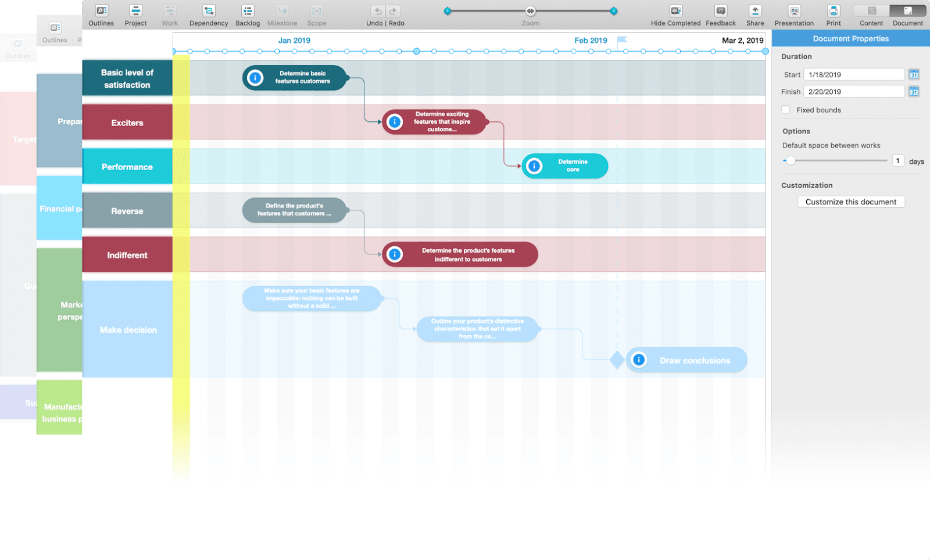Viewport: 930px width, 560px height.
Task: Click the Undo arrow button
Action: point(378,11)
